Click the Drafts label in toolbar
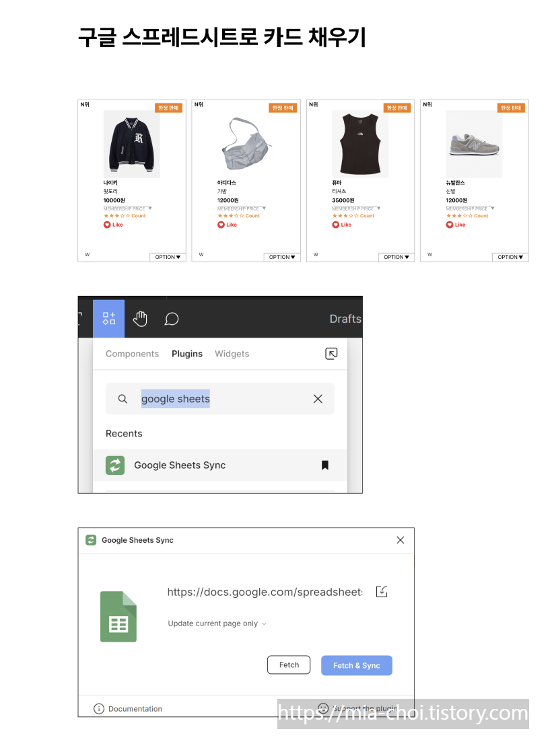The image size is (556, 756). [x=345, y=319]
